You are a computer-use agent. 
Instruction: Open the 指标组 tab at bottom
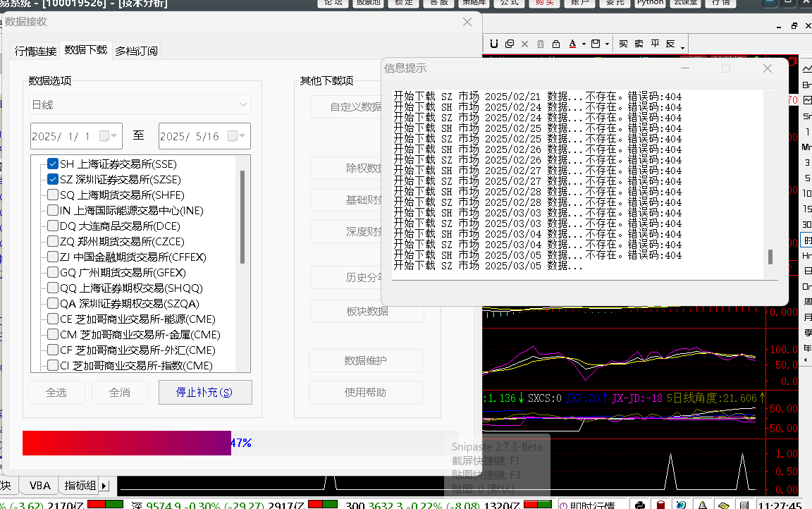click(x=80, y=486)
